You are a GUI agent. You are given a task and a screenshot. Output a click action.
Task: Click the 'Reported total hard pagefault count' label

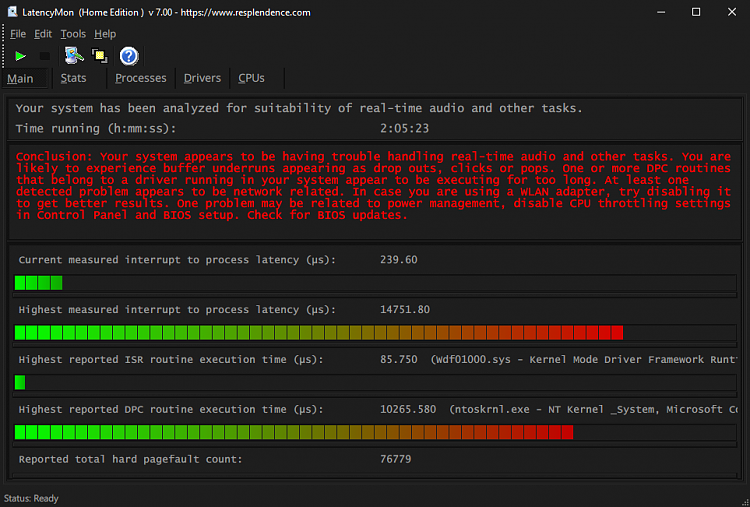[131, 459]
